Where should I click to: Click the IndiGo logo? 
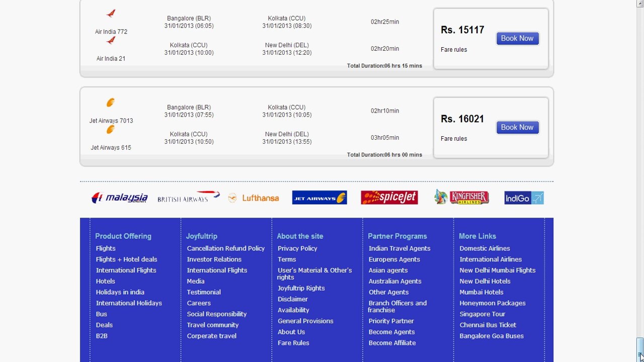pos(524,198)
